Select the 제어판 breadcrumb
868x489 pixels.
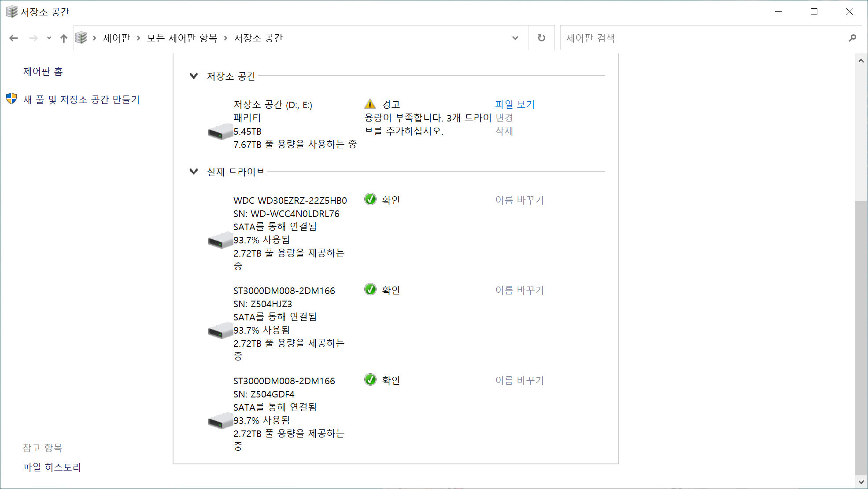pos(116,38)
